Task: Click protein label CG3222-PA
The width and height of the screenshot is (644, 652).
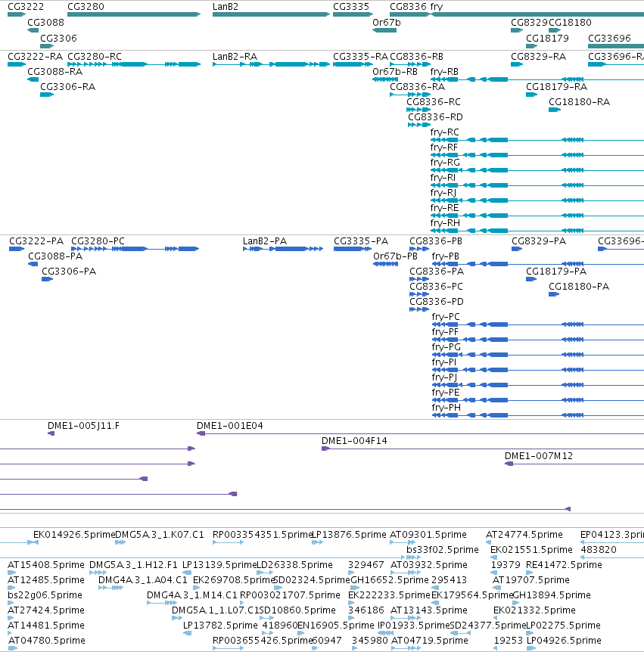Action: (x=36, y=241)
